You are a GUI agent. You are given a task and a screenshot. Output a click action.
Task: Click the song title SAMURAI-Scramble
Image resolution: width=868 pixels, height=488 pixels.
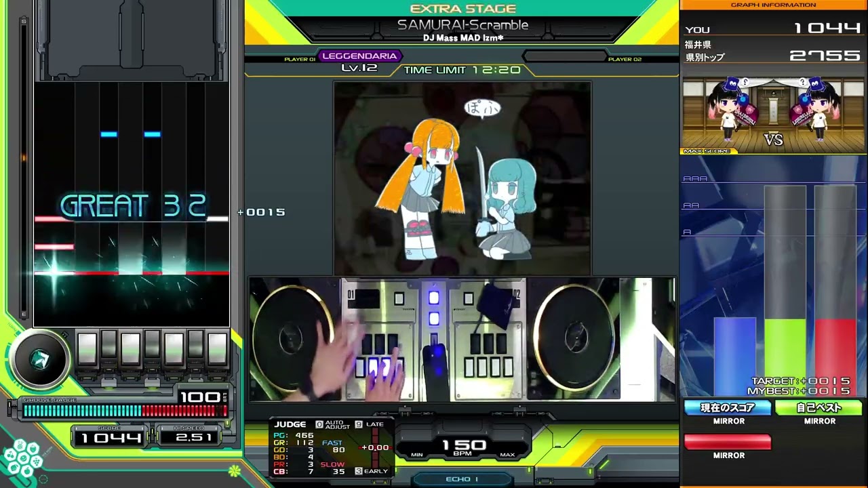point(462,25)
